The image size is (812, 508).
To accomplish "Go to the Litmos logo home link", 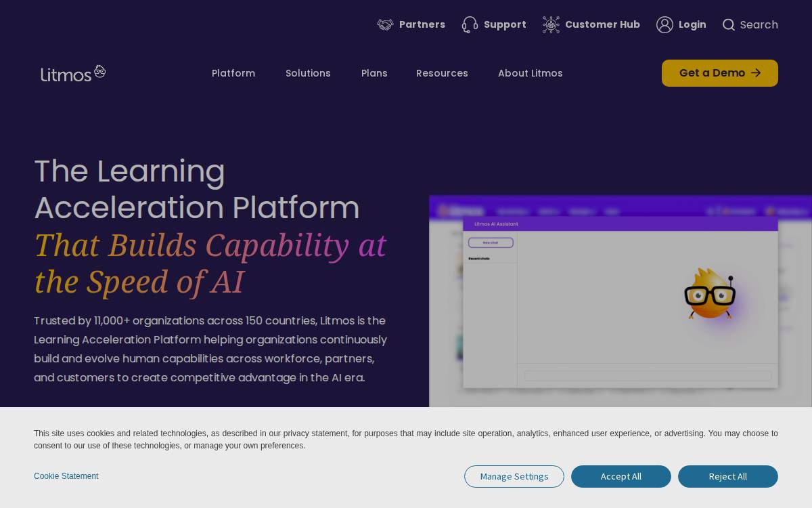I will click(73, 73).
